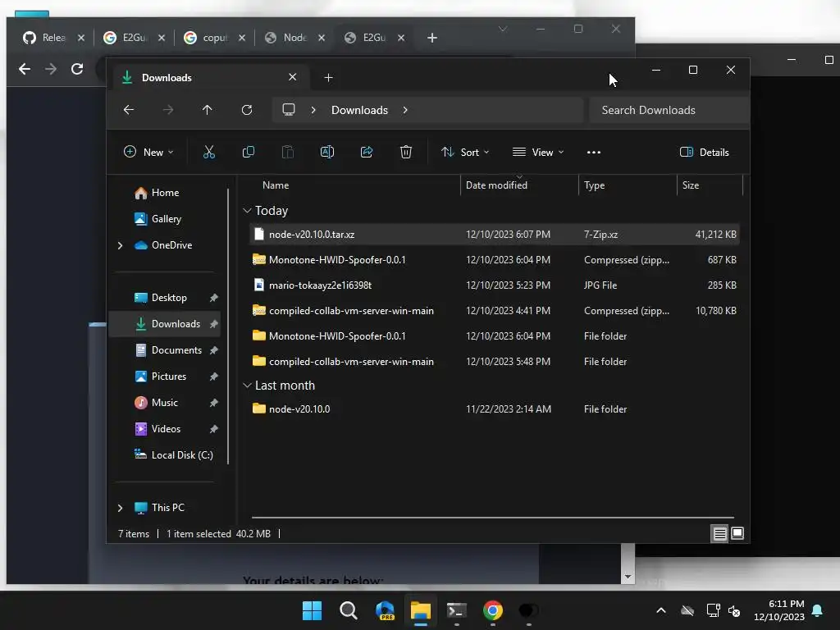
Task: Select the Downloads Explorer tab
Action: [209, 78]
